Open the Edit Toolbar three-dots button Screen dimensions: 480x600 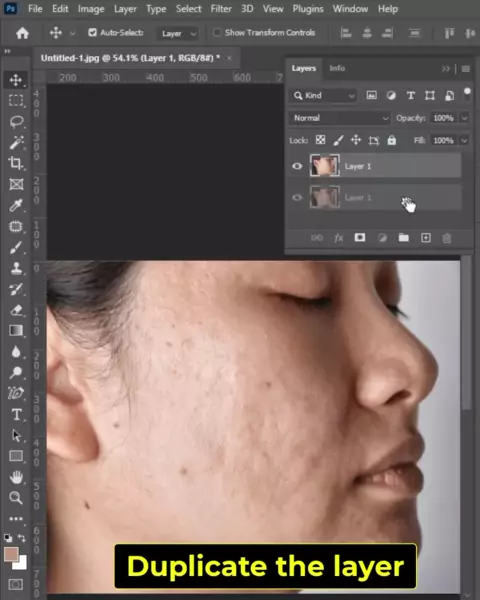pyautogui.click(x=16, y=519)
